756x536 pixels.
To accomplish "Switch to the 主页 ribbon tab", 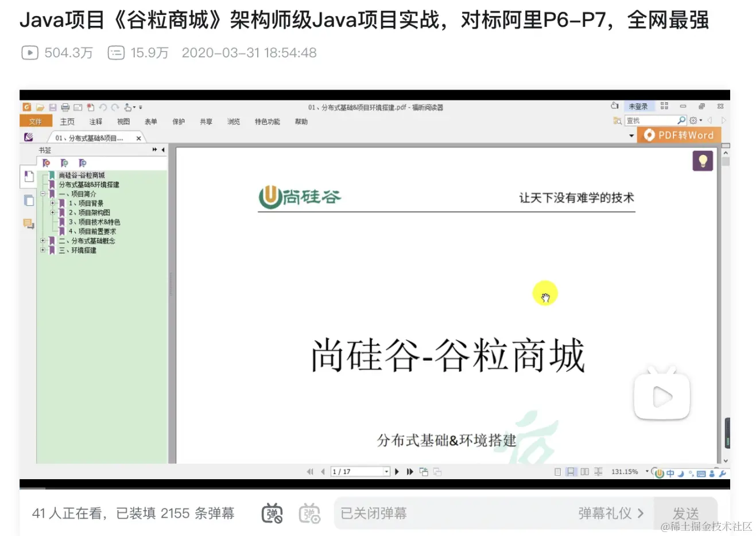I will (67, 122).
